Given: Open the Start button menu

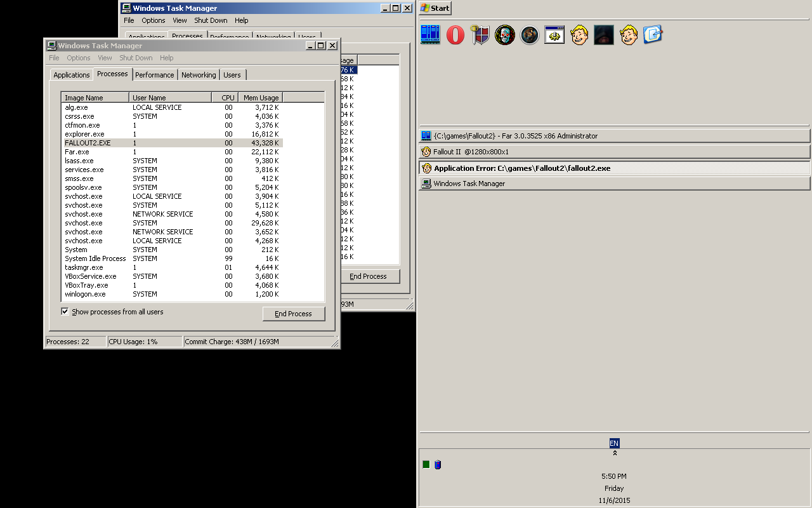Looking at the screenshot, I should pos(435,8).
